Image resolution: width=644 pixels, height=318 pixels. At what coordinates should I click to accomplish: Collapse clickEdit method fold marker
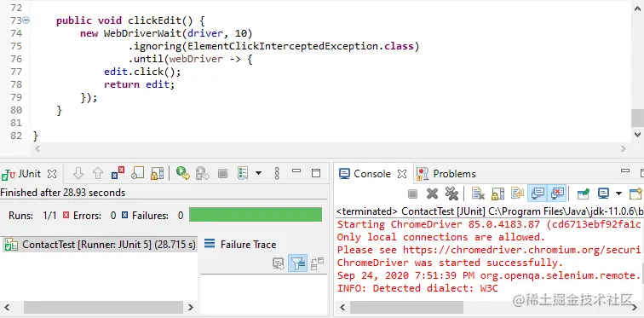(26, 20)
